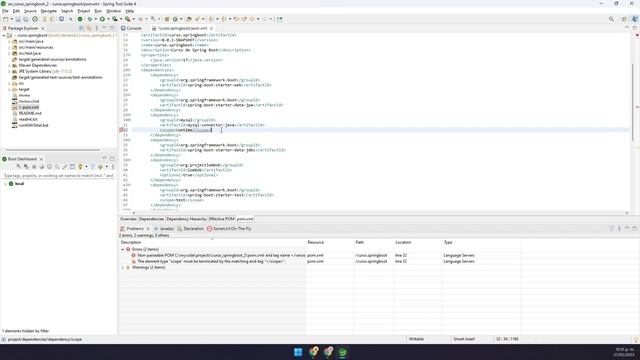
Task: Switch to Dependencies tab of POM editor
Action: [x=151, y=219]
